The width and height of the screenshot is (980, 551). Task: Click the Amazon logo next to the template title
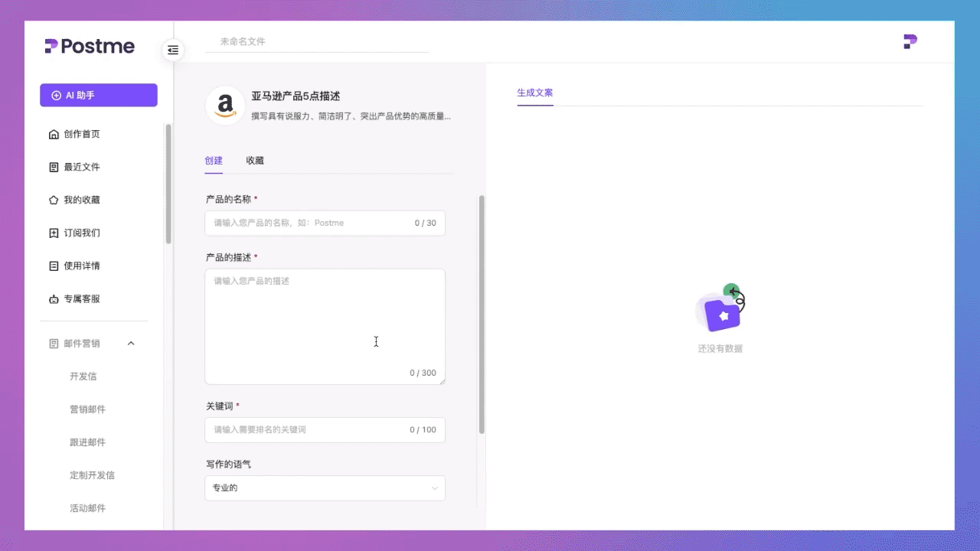point(224,105)
